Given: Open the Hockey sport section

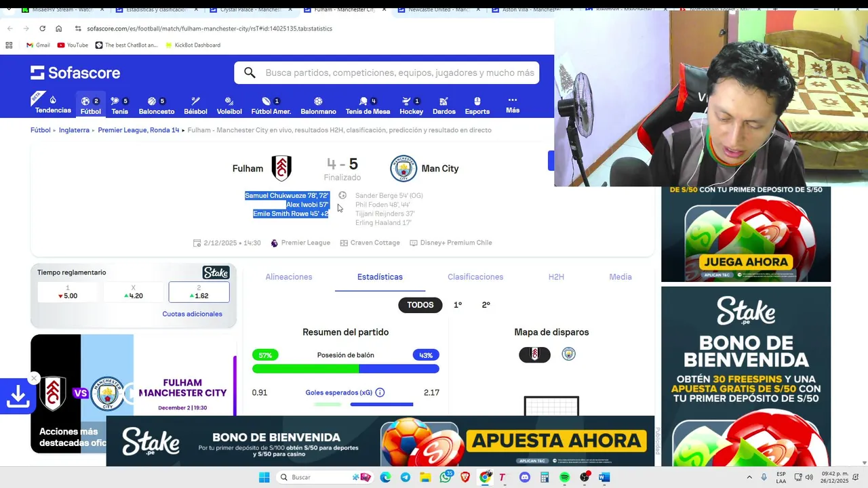Looking at the screenshot, I should pyautogui.click(x=411, y=104).
